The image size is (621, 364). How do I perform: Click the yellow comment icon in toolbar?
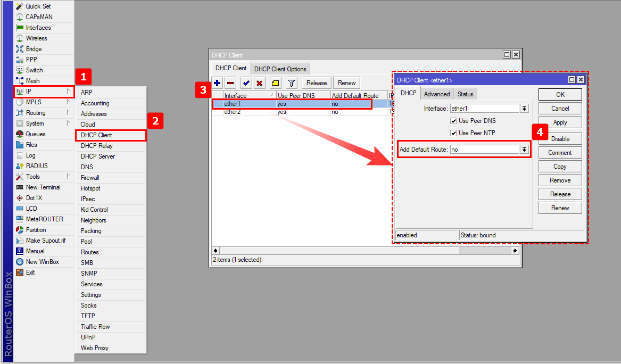(x=275, y=83)
